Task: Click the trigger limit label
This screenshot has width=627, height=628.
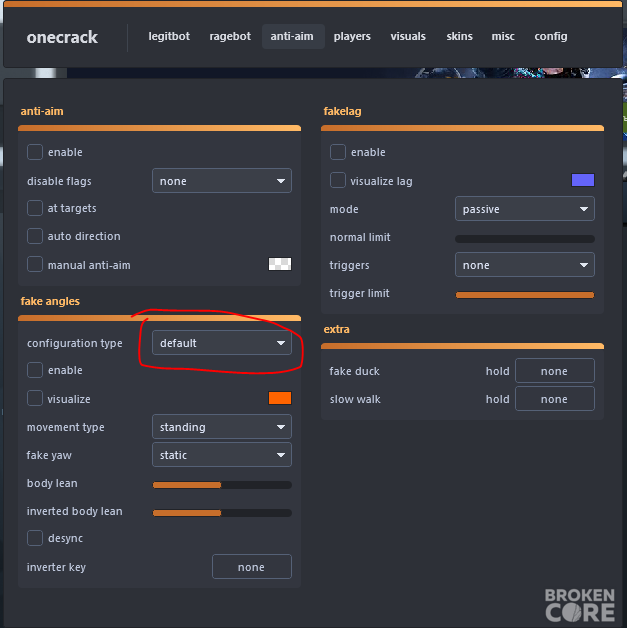Action: [359, 293]
